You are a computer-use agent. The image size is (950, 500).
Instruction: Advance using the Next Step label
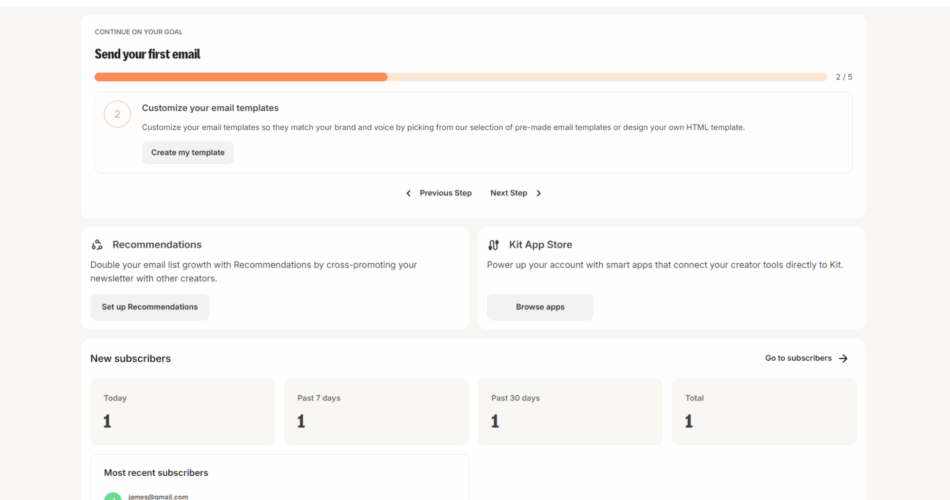508,193
